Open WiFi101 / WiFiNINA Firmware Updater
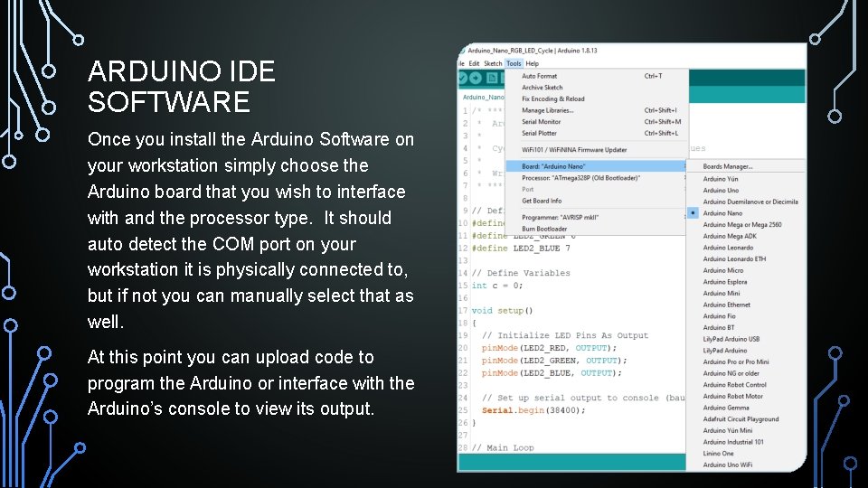The image size is (868, 488). click(x=597, y=150)
